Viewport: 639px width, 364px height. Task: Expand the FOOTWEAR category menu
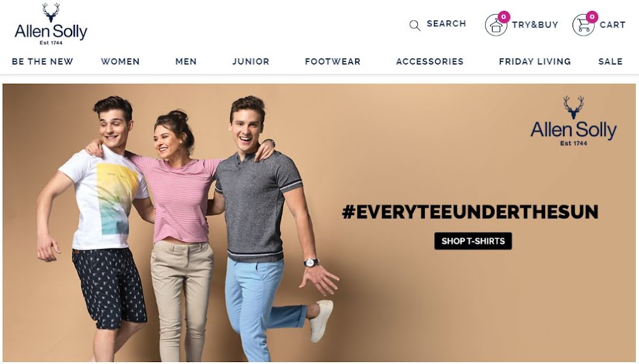tap(332, 61)
